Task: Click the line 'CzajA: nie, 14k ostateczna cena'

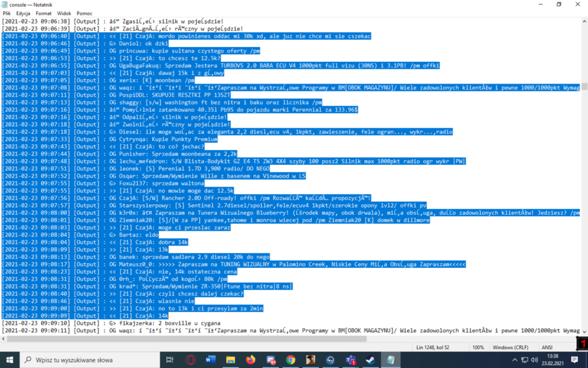Action: pos(119,271)
